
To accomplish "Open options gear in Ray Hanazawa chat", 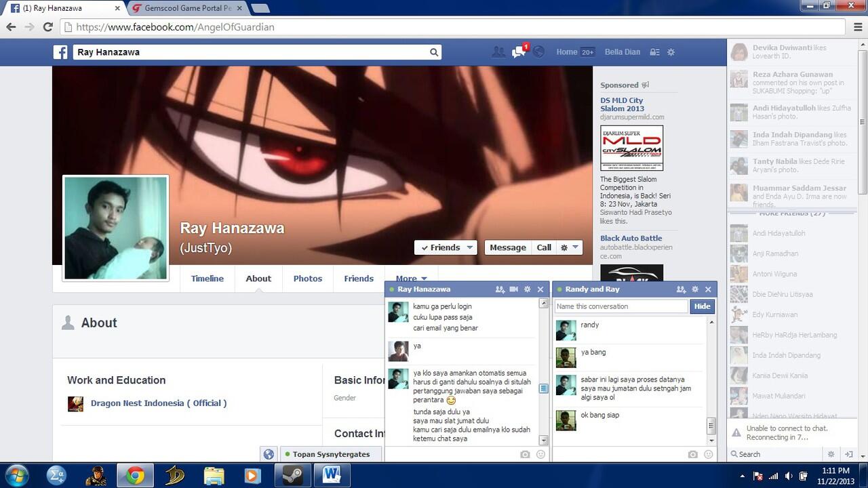I will click(527, 289).
